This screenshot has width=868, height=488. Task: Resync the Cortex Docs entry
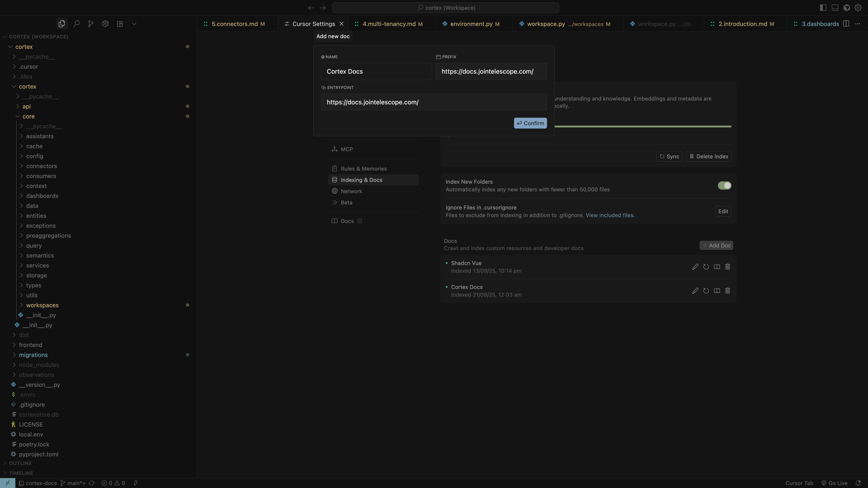706,290
